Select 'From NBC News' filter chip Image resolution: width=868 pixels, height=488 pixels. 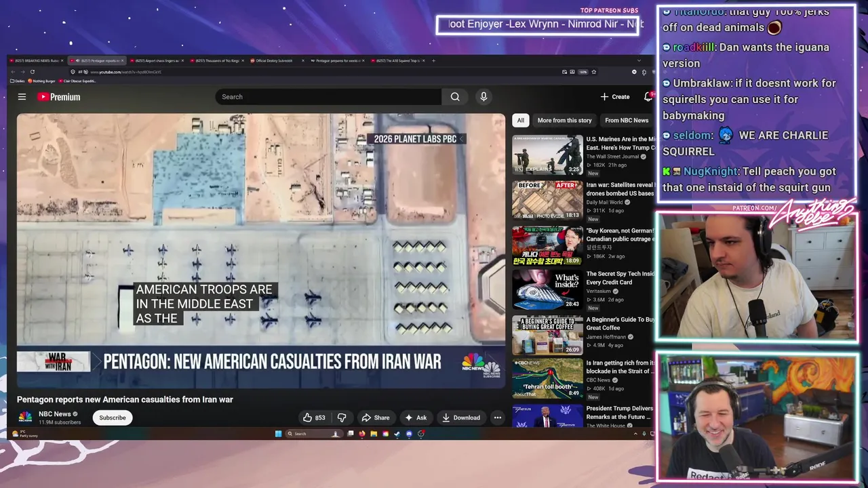click(x=627, y=120)
